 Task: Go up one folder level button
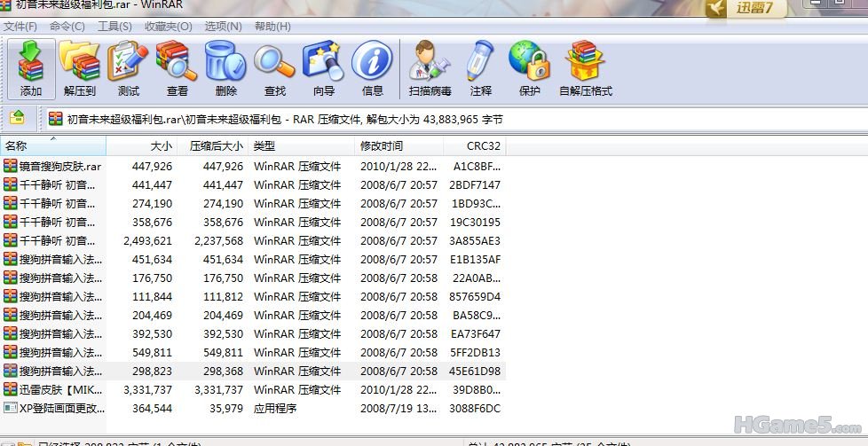tap(17, 118)
